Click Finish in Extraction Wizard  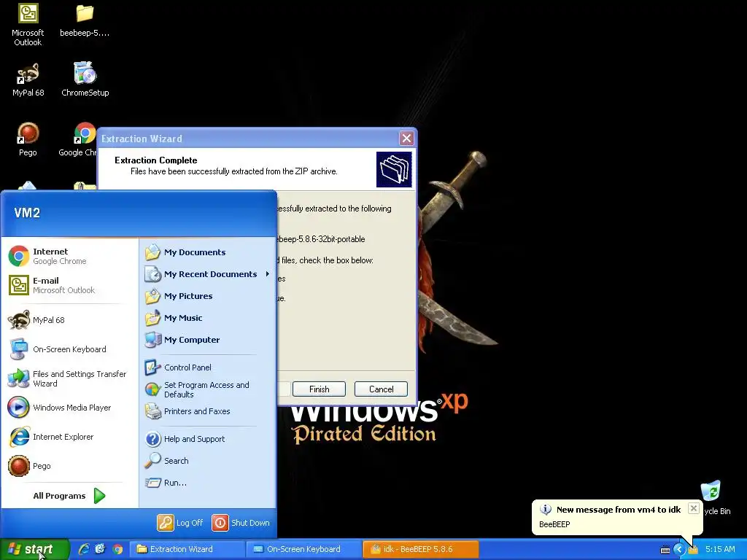pyautogui.click(x=320, y=389)
